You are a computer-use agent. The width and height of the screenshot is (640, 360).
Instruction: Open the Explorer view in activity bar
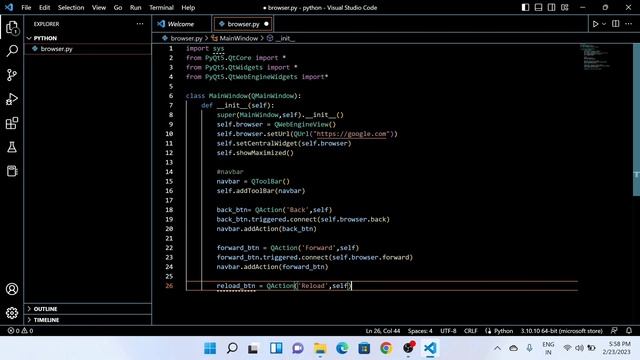pyautogui.click(x=12, y=27)
